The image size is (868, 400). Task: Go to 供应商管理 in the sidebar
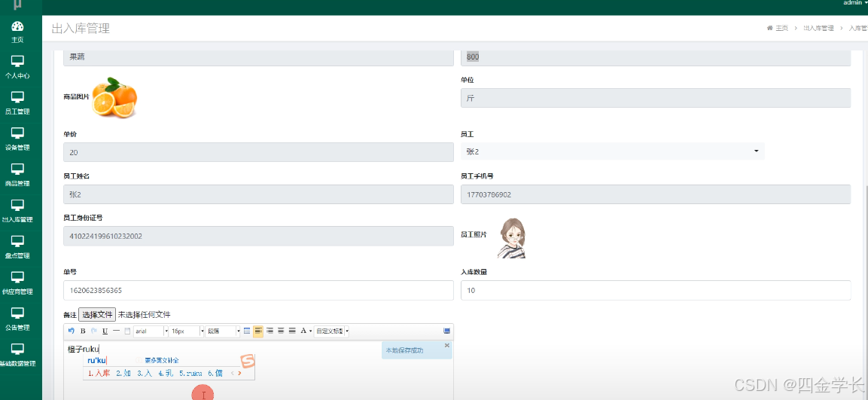[x=18, y=284]
